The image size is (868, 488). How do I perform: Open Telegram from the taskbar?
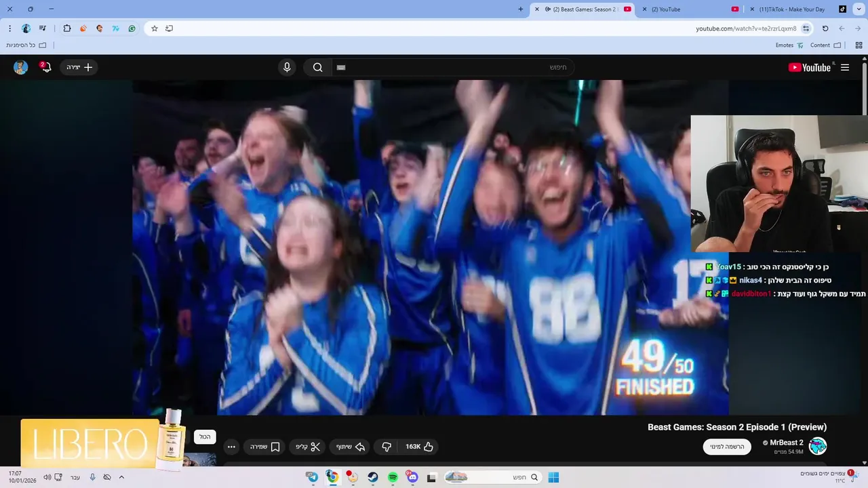click(312, 477)
